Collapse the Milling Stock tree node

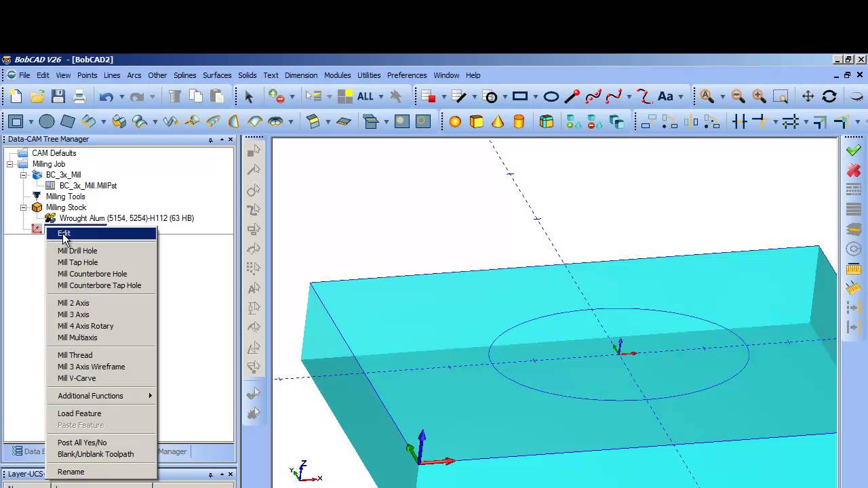click(23, 207)
